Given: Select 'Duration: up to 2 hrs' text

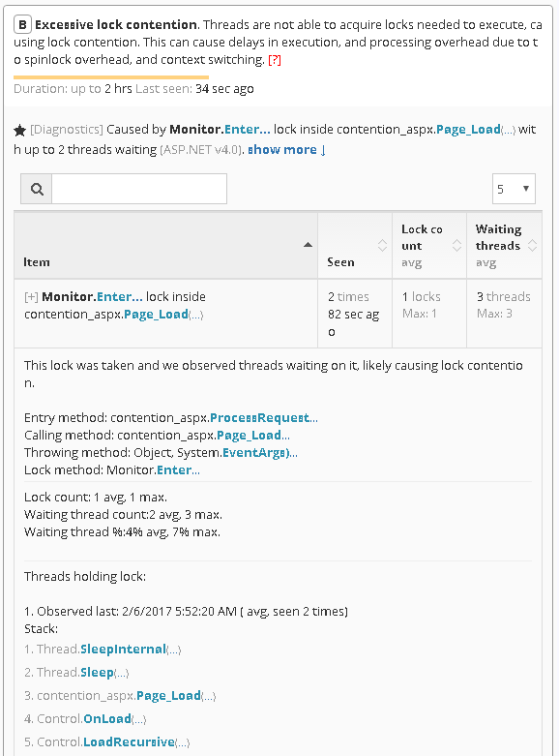Looking at the screenshot, I should pyautogui.click(x=73, y=89).
